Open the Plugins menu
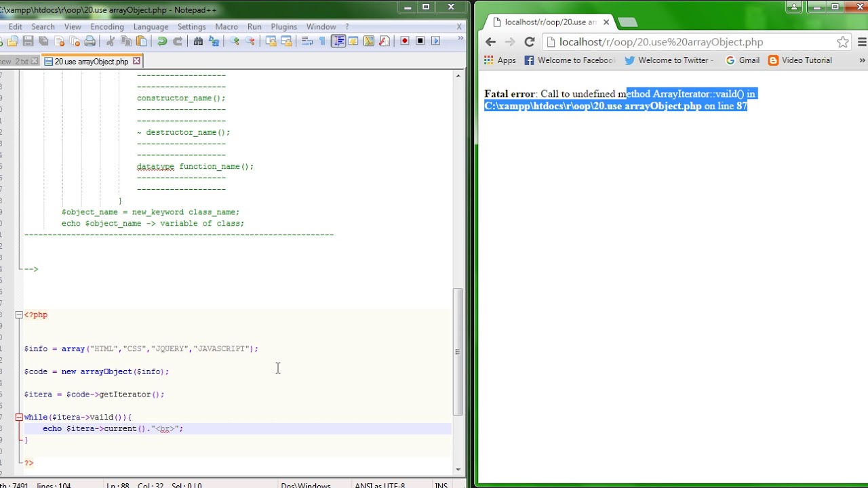Viewport: 868px width, 488px height. [x=283, y=26]
